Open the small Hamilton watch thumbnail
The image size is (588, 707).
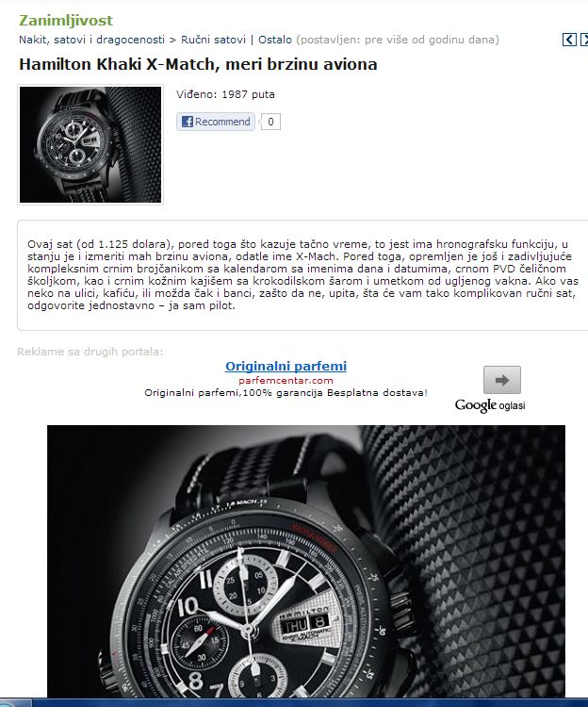tap(90, 145)
